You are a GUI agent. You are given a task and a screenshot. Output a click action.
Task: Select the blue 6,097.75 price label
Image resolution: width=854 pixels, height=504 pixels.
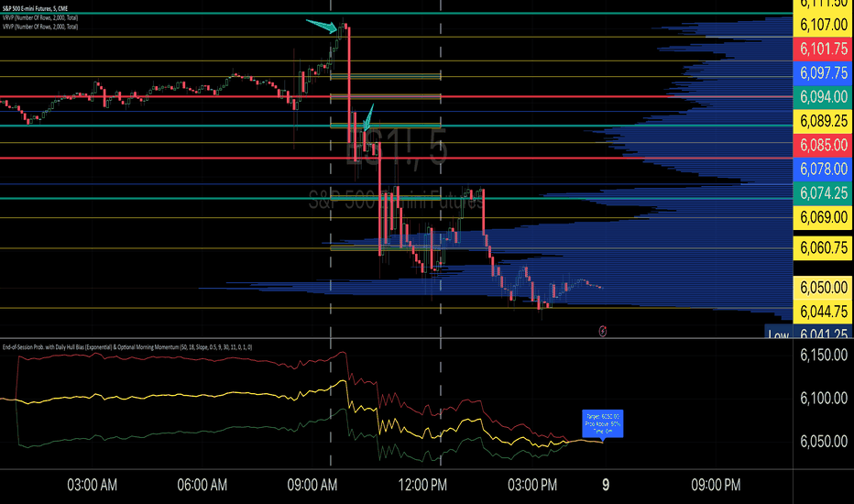click(824, 73)
